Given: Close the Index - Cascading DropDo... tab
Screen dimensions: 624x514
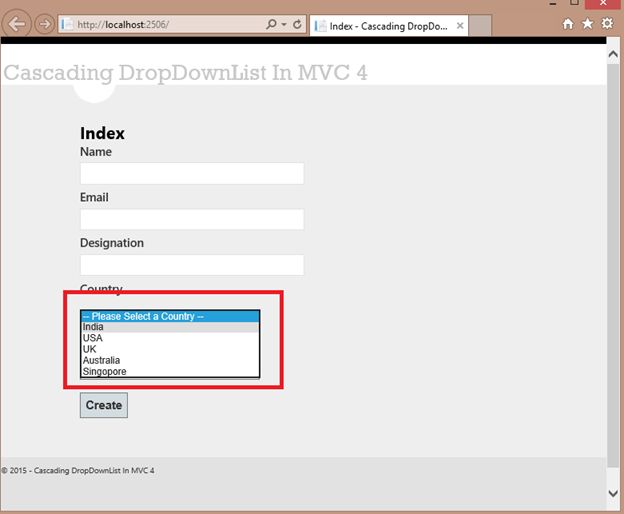Looking at the screenshot, I should pos(460,26).
